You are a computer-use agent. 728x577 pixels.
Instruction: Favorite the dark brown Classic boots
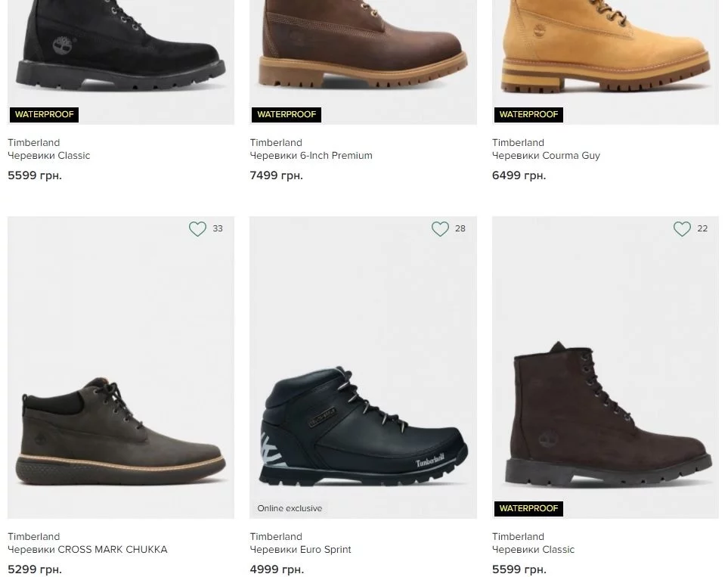click(x=682, y=229)
